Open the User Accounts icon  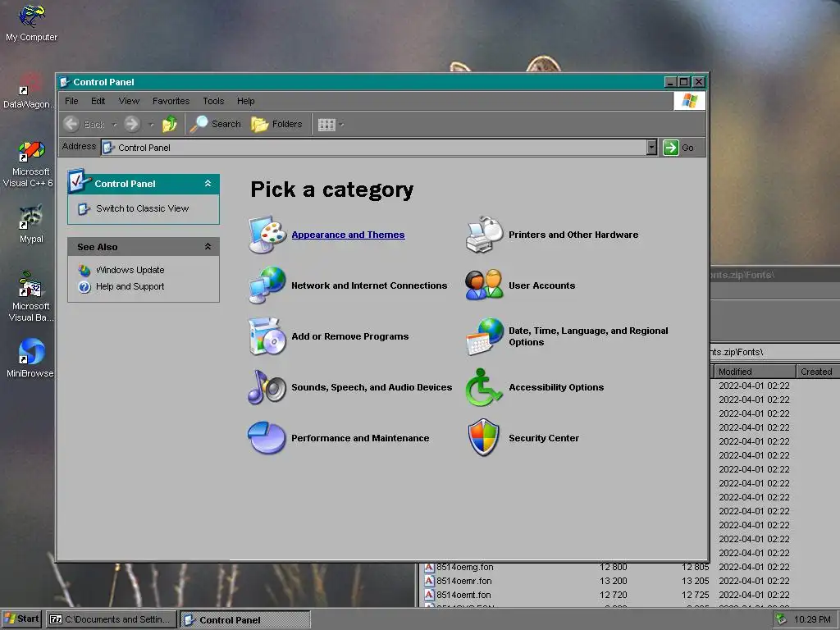[484, 285]
